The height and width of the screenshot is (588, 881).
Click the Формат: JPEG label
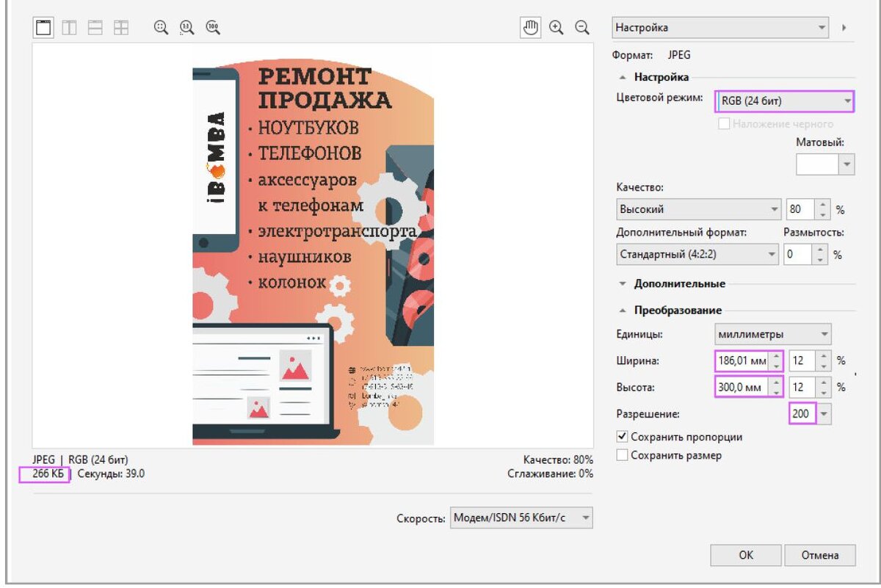coord(651,54)
